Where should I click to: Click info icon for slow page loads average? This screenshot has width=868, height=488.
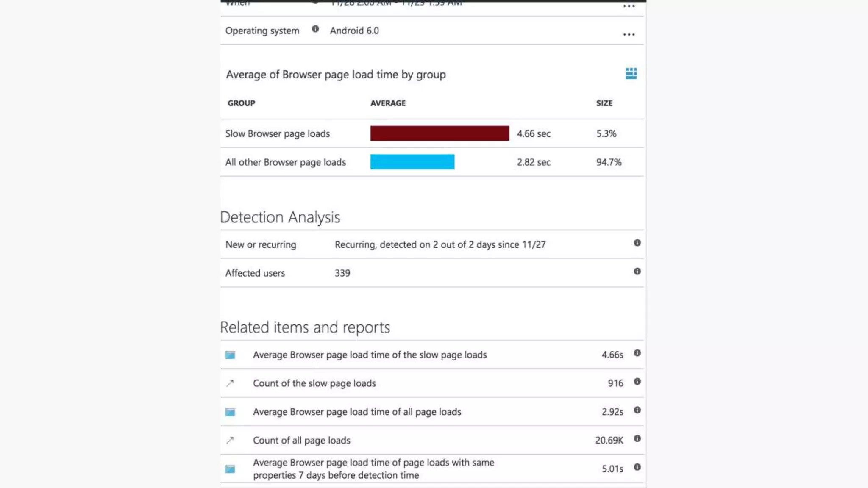pyautogui.click(x=637, y=353)
